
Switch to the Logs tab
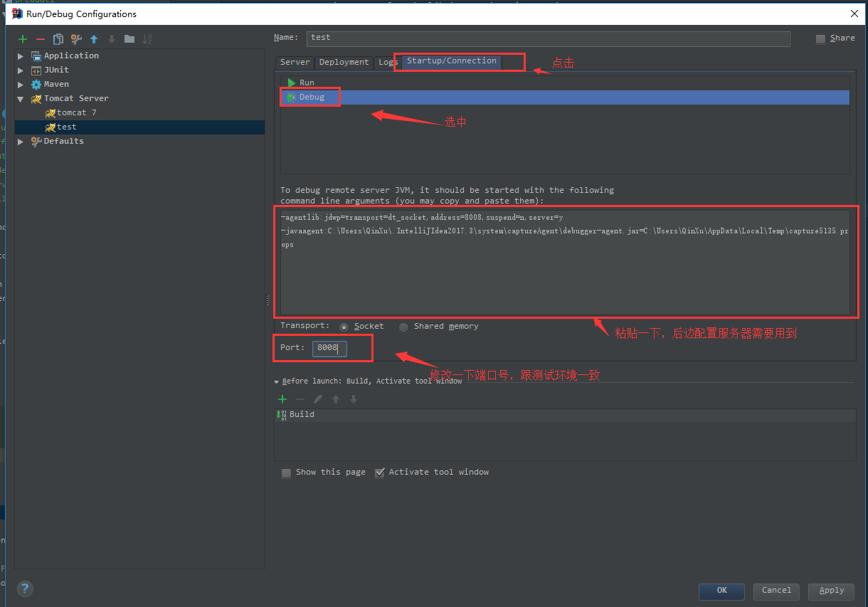click(x=388, y=63)
